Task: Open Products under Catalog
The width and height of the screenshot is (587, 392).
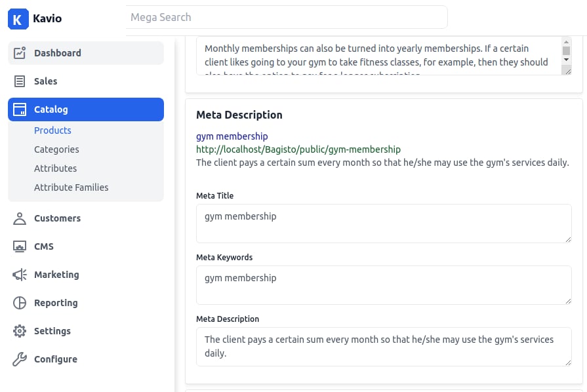Action: pyautogui.click(x=52, y=130)
